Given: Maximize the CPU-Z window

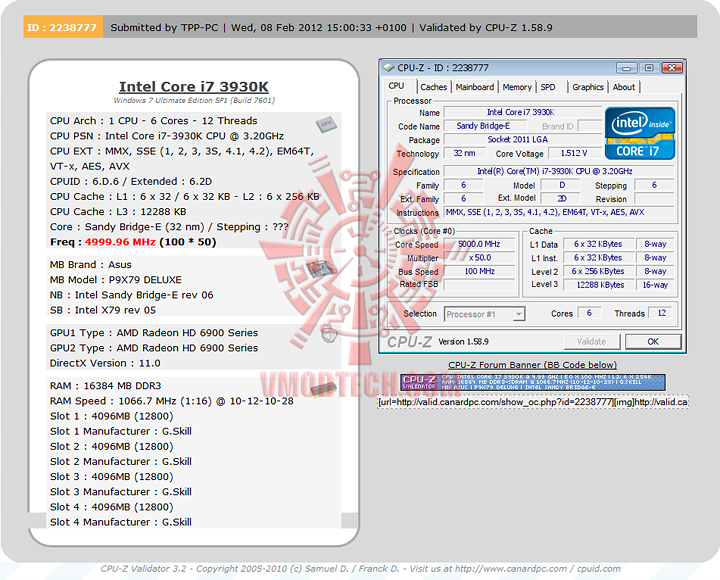Looking at the screenshot, I should tap(649, 68).
